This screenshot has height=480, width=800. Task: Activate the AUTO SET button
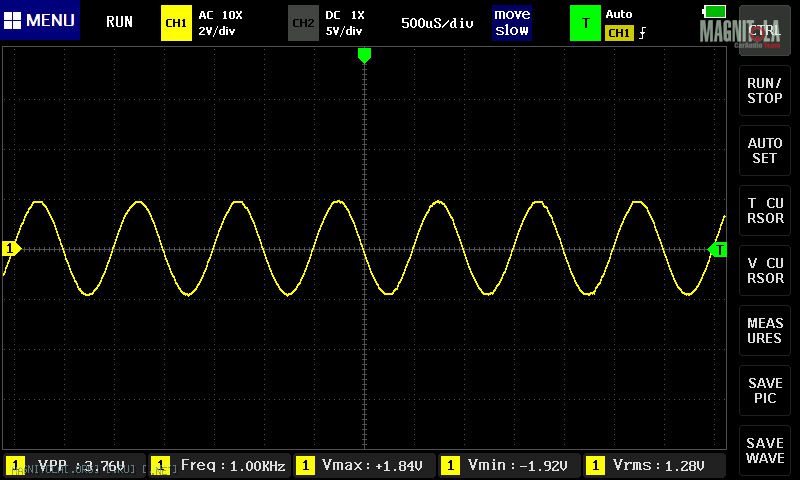(764, 150)
